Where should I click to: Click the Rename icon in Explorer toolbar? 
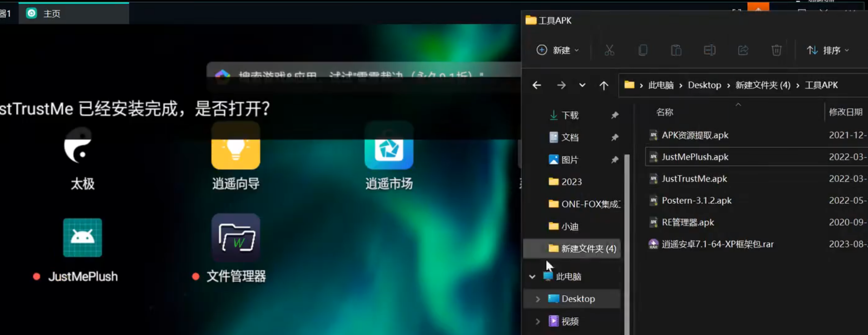pyautogui.click(x=710, y=50)
